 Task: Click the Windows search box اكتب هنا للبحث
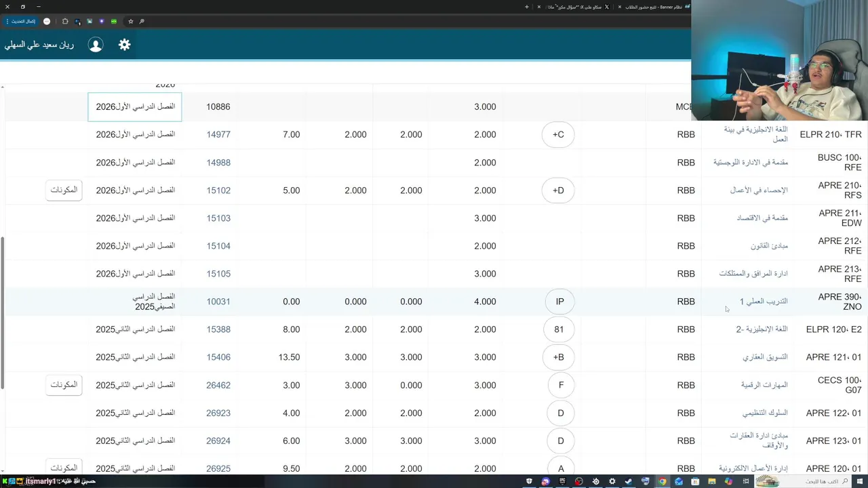802,481
